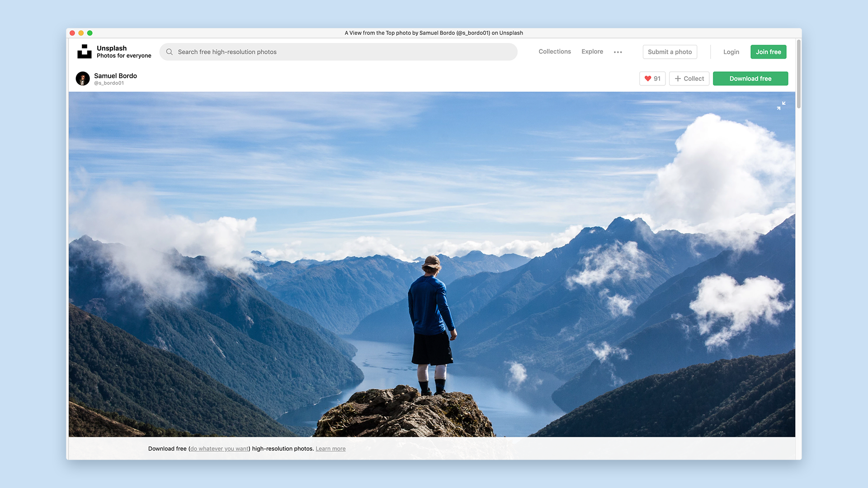The height and width of the screenshot is (488, 868).
Task: Click the three-dot more options icon
Action: 618,52
